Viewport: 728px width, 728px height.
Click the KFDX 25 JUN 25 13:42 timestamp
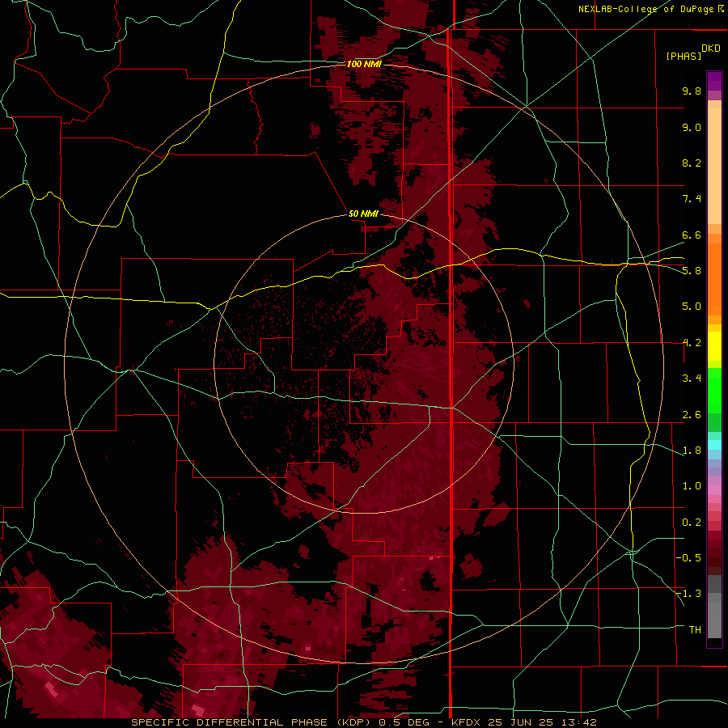[x=523, y=722]
